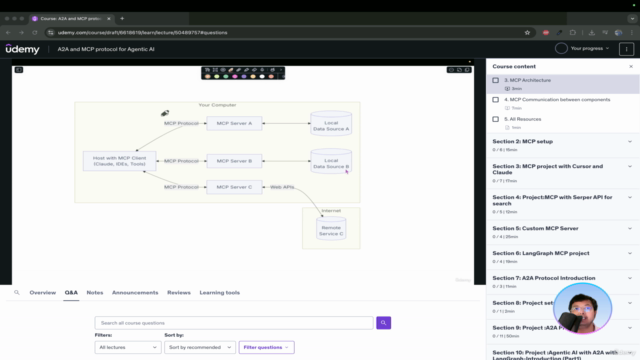The width and height of the screenshot is (640, 360).
Task: Open the blue pen extension icon
Action: (x=559, y=33)
